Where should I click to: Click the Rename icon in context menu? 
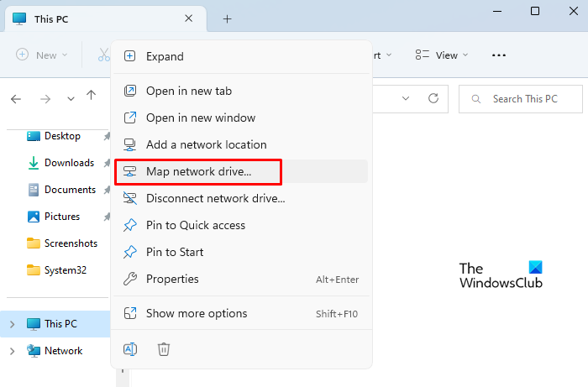(x=130, y=348)
